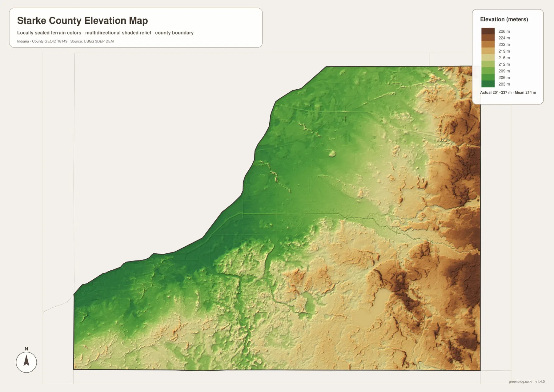Click the north arrow compass icon
The image size is (554, 392).
26,362
